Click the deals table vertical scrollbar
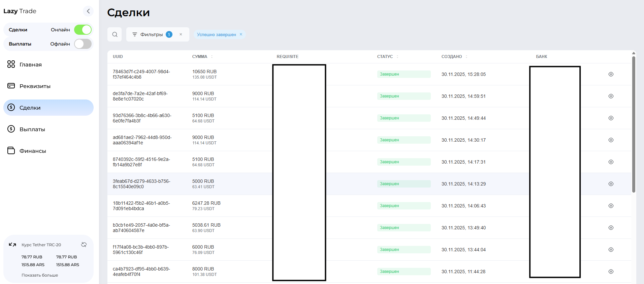Screen dimensions: 644x284 point(634,125)
